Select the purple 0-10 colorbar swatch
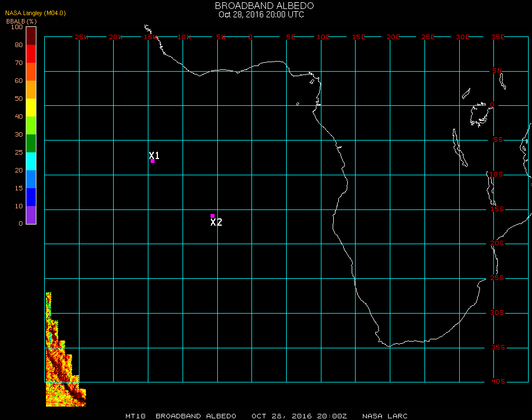Image resolution: width=532 pixels, height=420 pixels. (x=31, y=215)
